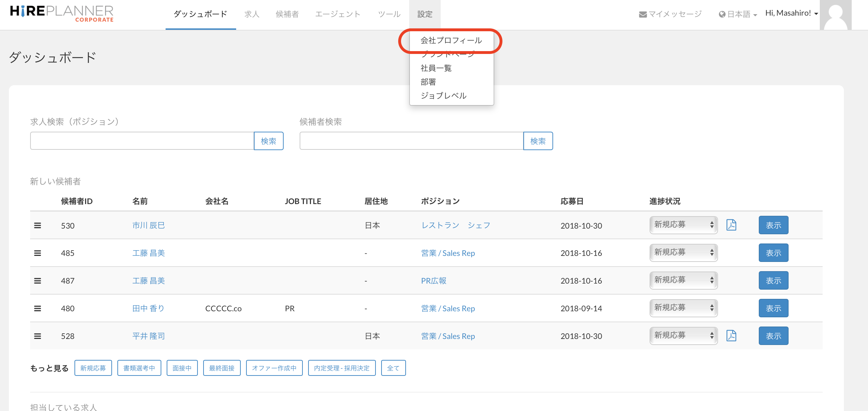
Task: Expand the 日本語 language dropdown
Action: pyautogui.click(x=738, y=14)
